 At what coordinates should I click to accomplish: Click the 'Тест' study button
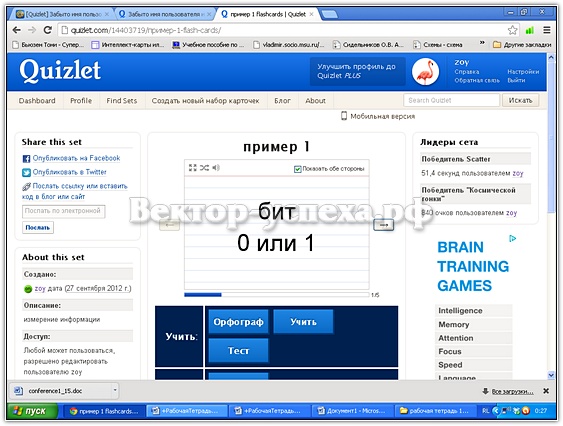238,351
